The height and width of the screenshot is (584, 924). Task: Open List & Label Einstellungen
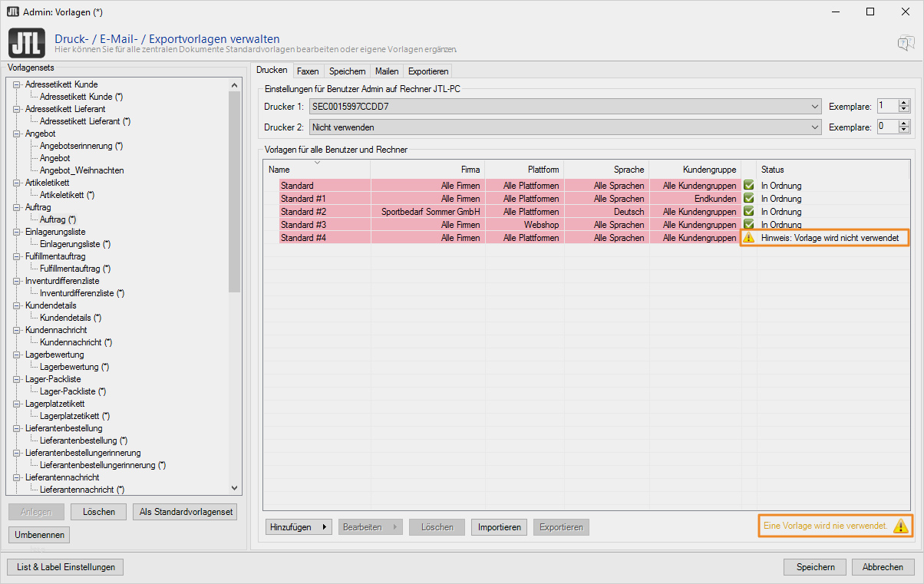tap(65, 567)
